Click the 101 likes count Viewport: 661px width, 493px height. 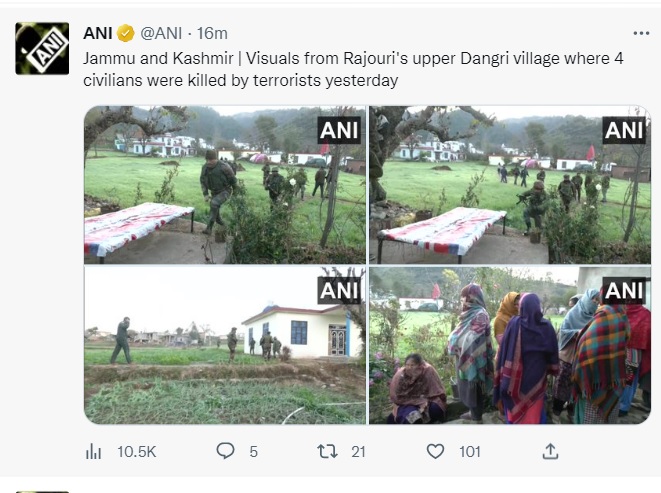(470, 452)
